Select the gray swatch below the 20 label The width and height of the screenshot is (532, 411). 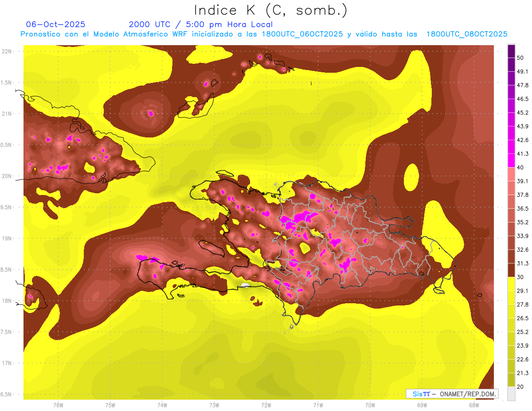click(x=511, y=393)
